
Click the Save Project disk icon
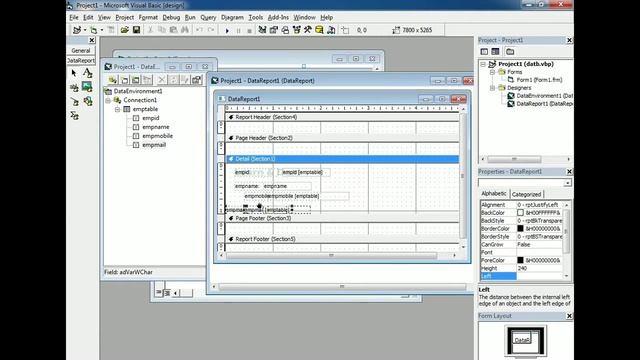(136, 30)
